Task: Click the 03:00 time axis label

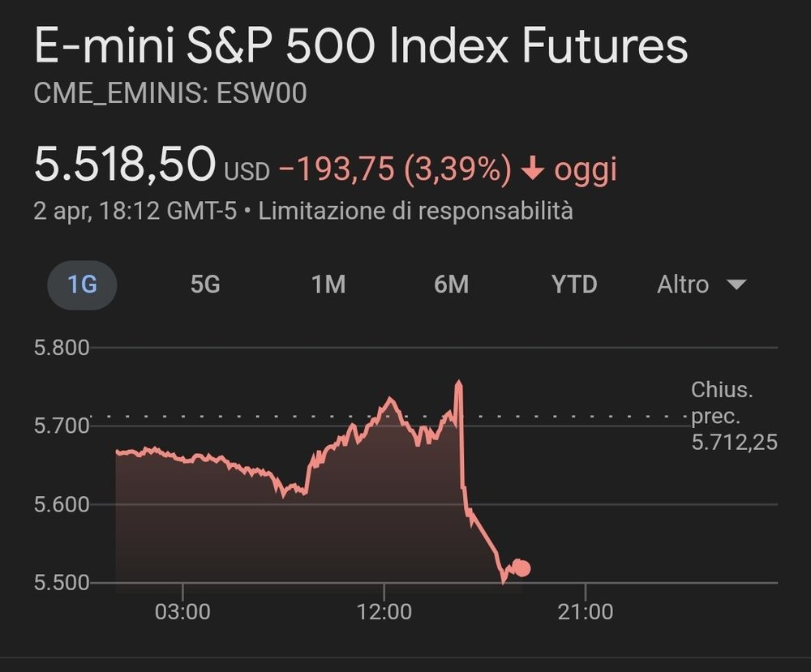Action: point(182,611)
